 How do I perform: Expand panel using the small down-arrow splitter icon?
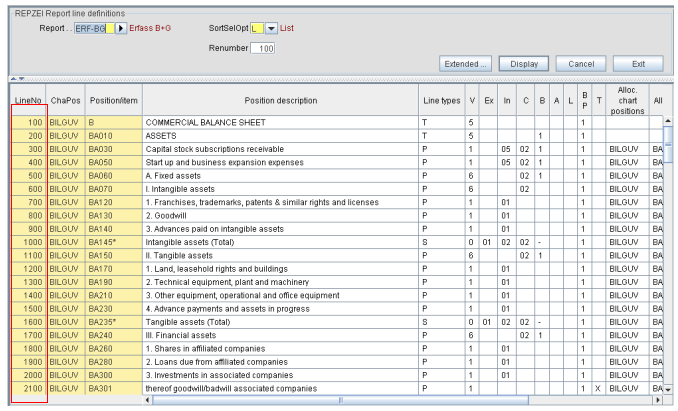point(21,79)
